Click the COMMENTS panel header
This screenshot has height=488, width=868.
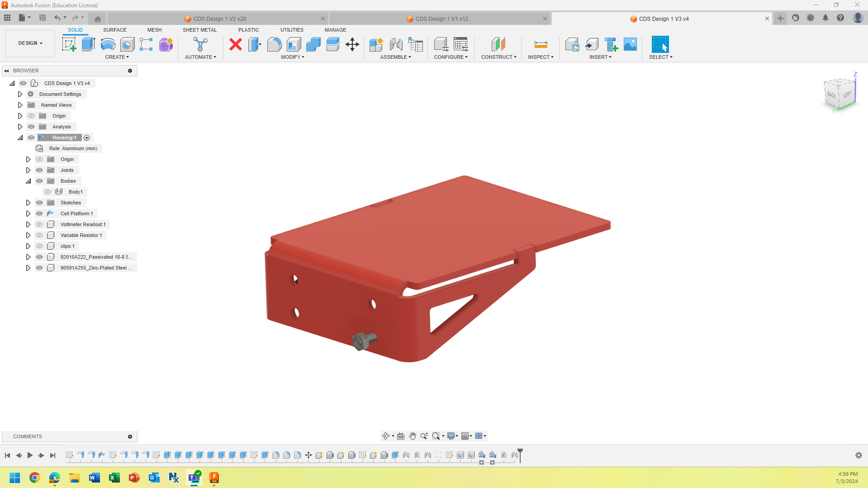point(70,436)
